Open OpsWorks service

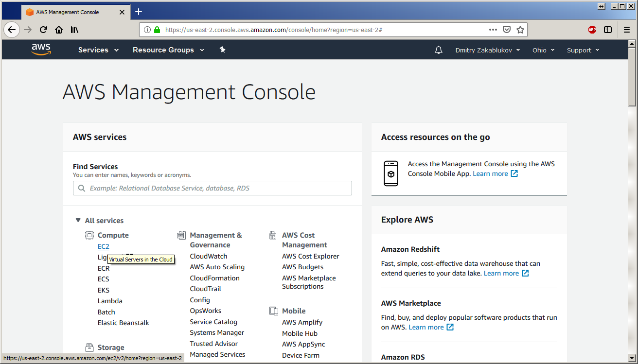(x=206, y=311)
